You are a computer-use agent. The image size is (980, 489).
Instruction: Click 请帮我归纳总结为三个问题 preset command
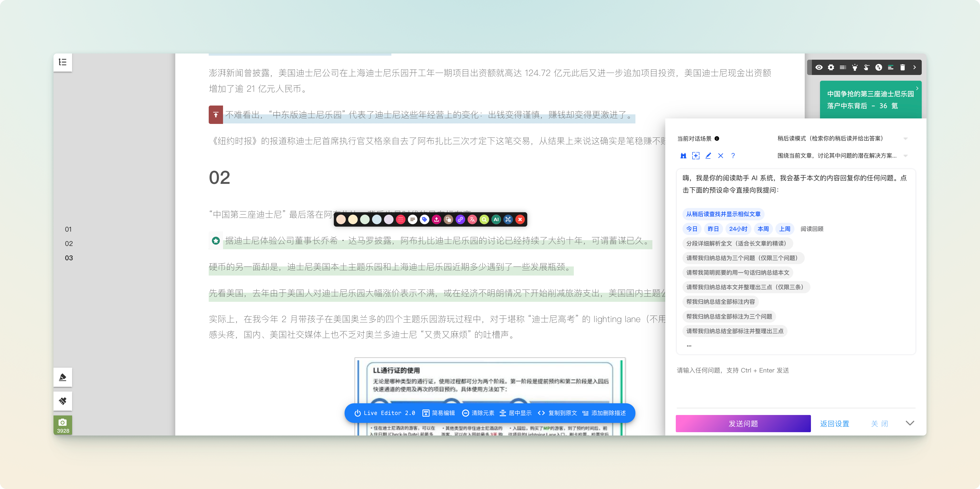743,258
